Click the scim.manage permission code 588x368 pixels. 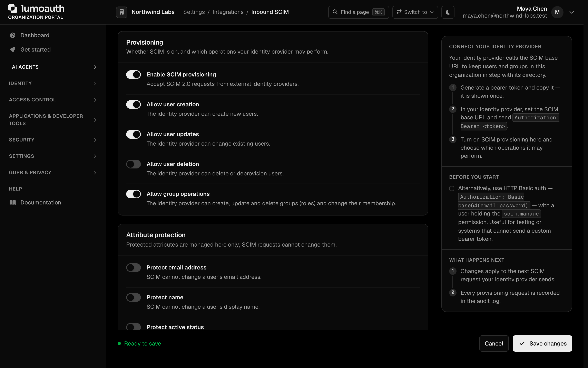(x=521, y=214)
